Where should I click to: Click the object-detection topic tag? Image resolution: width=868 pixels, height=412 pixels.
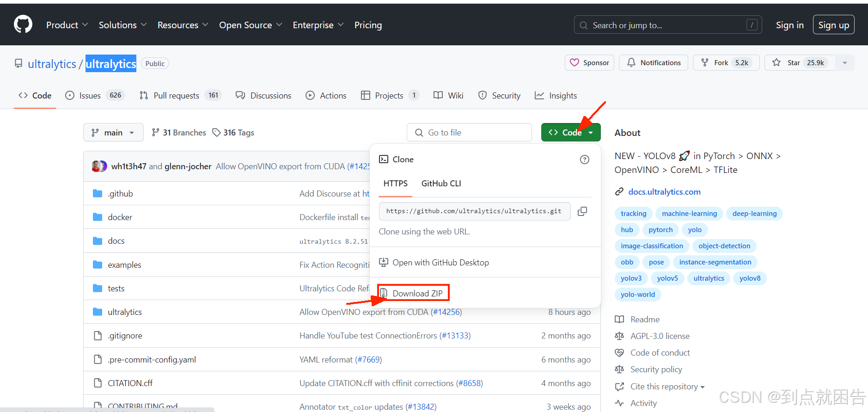pyautogui.click(x=724, y=246)
